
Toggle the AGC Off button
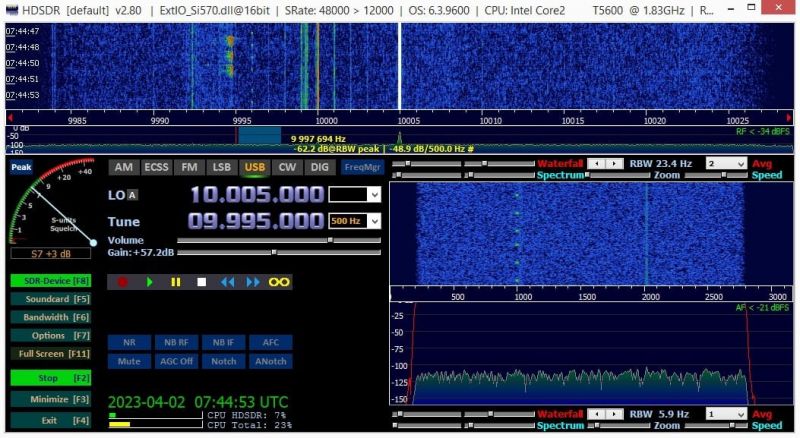pyautogui.click(x=176, y=361)
